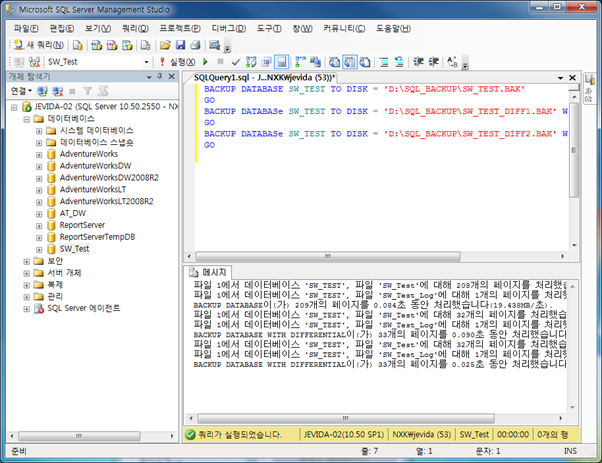Collapse the 데이터베이스 folder node

(26, 119)
